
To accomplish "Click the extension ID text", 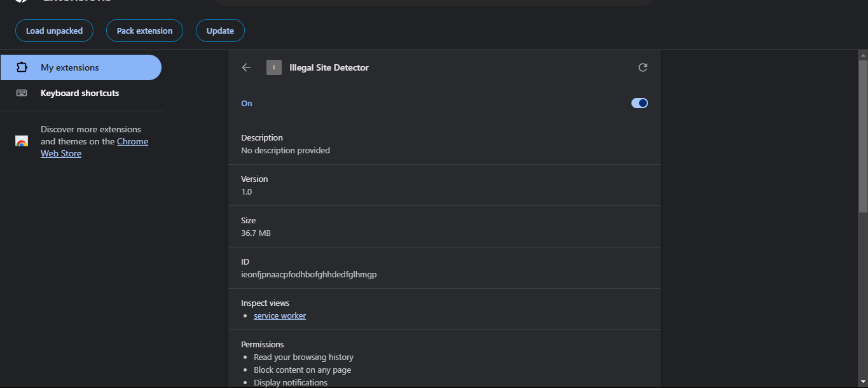I will 309,275.
